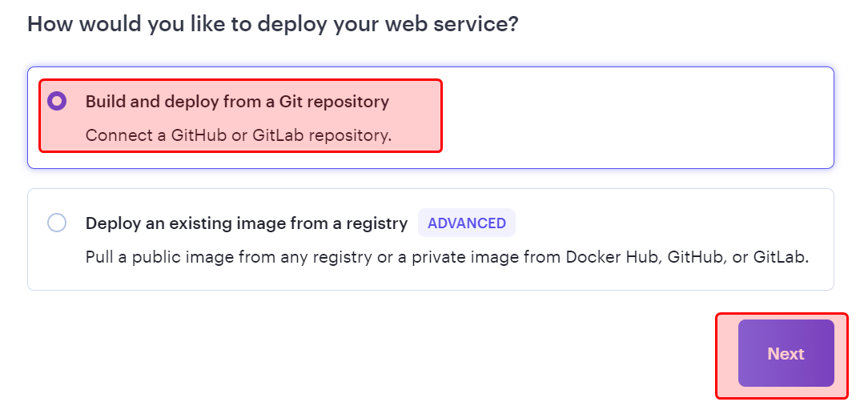868x418 pixels.
Task: Click 'Connect a GitHub or GitLab repository' description
Action: (x=238, y=135)
